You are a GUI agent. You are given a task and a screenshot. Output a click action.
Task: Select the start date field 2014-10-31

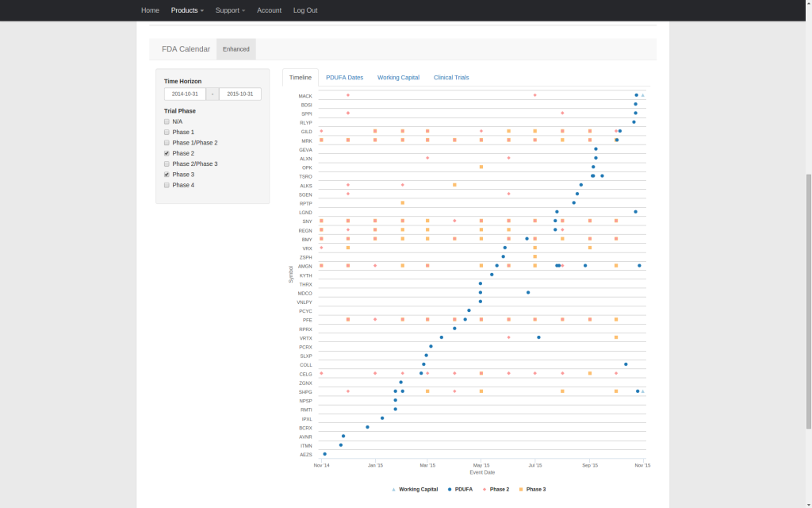[185, 94]
